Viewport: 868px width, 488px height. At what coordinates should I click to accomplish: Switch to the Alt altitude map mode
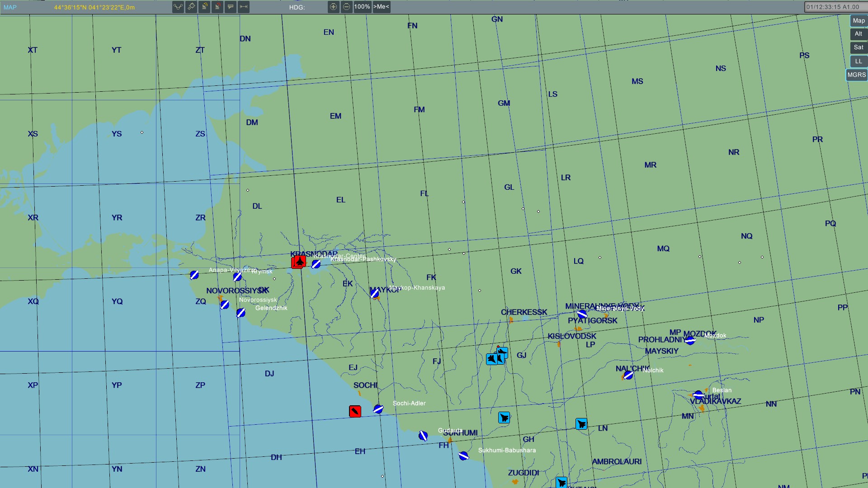click(859, 34)
